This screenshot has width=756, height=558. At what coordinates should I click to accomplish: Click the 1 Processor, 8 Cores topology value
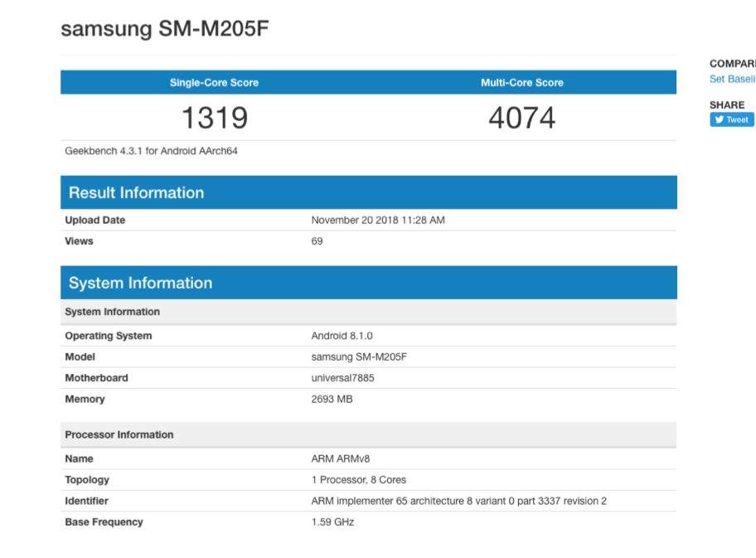click(358, 480)
